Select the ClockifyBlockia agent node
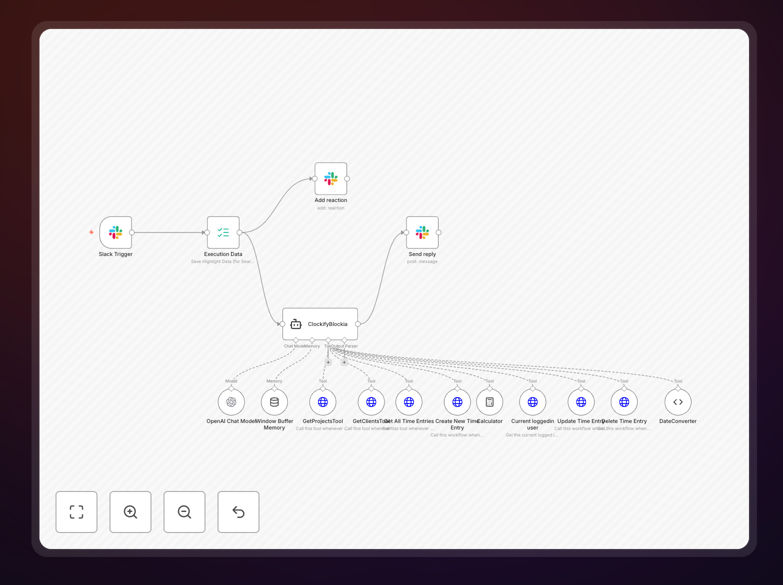Image resolution: width=783 pixels, height=585 pixels. pyautogui.click(x=320, y=324)
